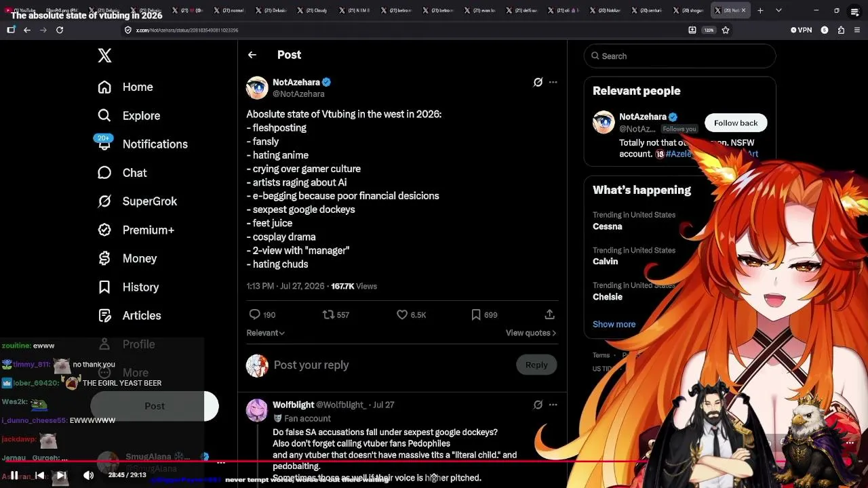
Task: Open the browser extensions puzzle icon
Action: click(x=841, y=30)
